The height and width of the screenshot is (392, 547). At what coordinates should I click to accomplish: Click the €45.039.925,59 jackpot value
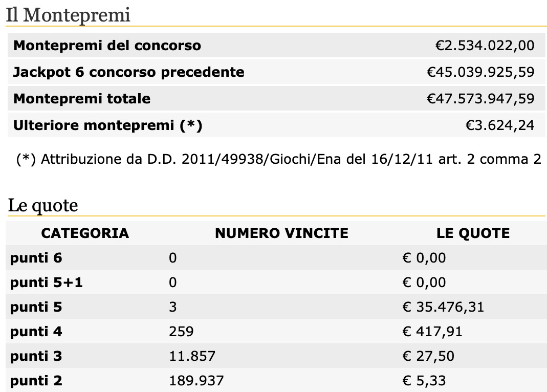tap(480, 72)
